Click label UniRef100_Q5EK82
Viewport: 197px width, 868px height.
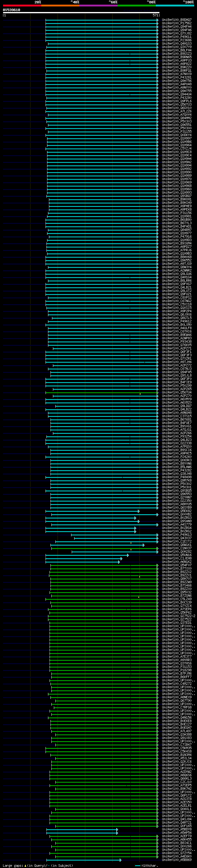[177, 511]
